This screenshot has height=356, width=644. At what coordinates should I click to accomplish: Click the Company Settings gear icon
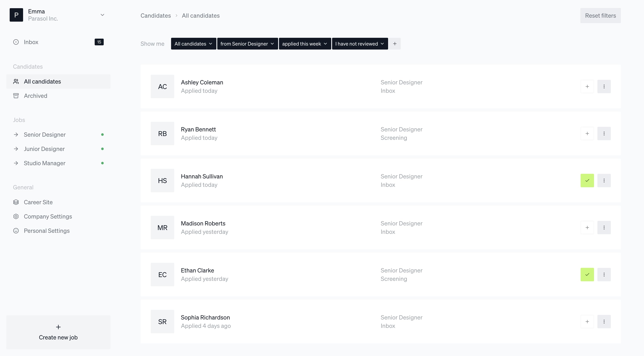16,216
